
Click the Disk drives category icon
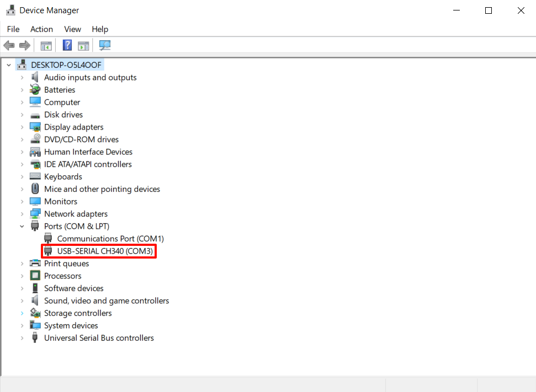pos(35,115)
